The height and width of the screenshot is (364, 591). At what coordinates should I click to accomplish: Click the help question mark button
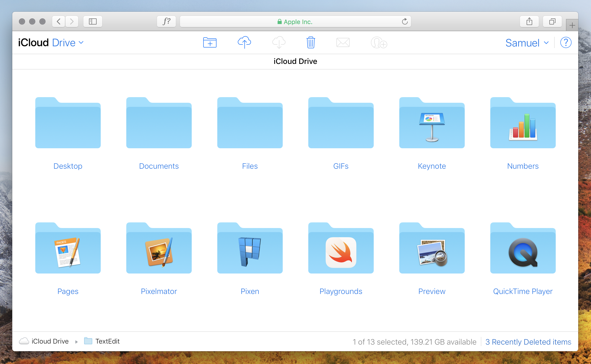coord(566,42)
